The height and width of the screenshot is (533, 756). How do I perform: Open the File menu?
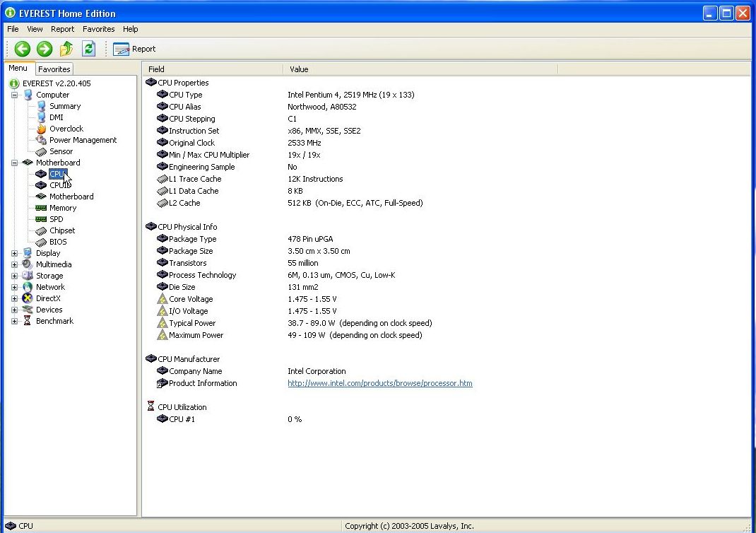(x=13, y=29)
